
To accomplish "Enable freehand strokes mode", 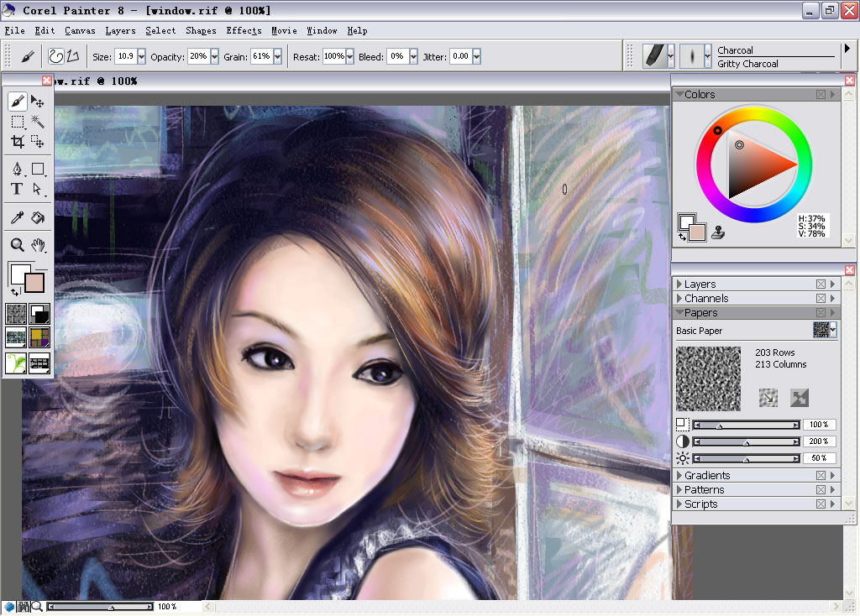I will click(x=56, y=56).
